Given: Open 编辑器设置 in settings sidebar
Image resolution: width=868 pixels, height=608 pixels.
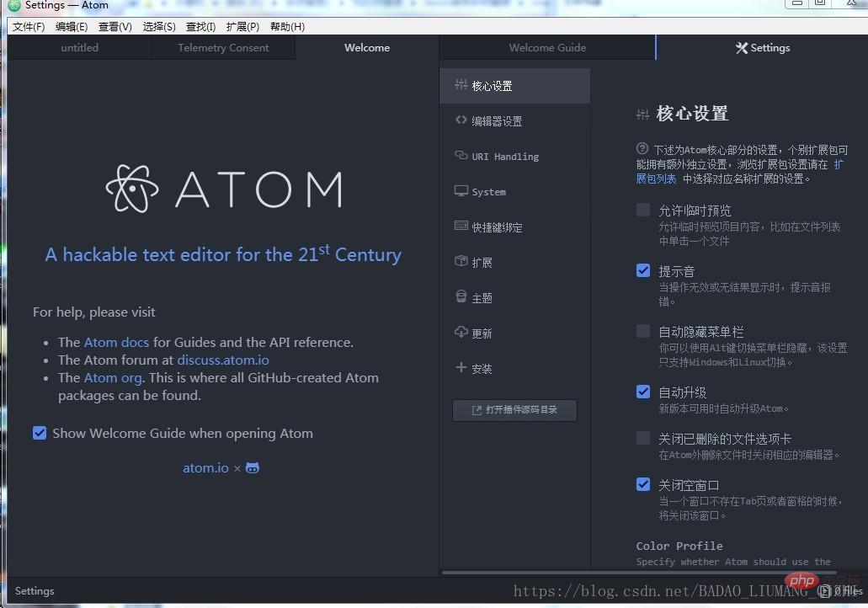Looking at the screenshot, I should click(514, 120).
